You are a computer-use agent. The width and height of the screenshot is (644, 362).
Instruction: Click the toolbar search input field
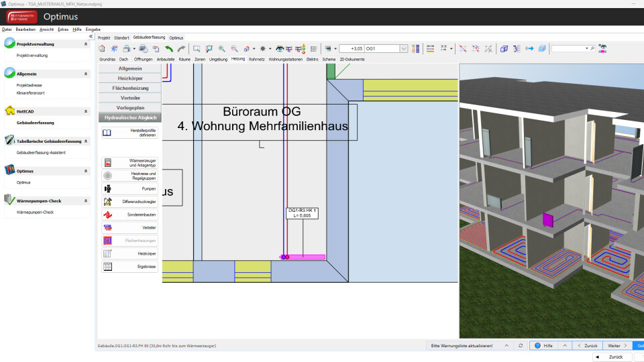point(568,49)
